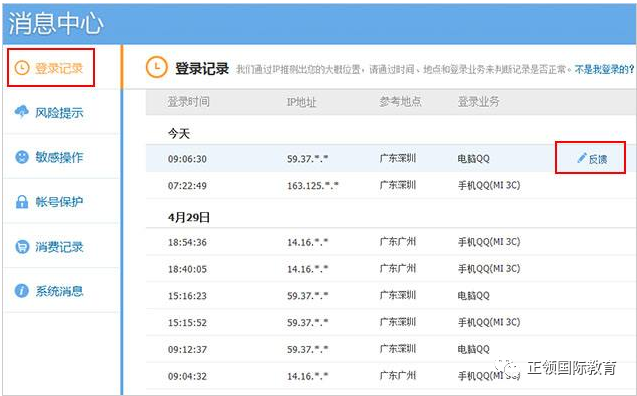Click IP 59.37.*.* in 09:12:37 row
Screen dimensions: 637x396
tap(308, 349)
